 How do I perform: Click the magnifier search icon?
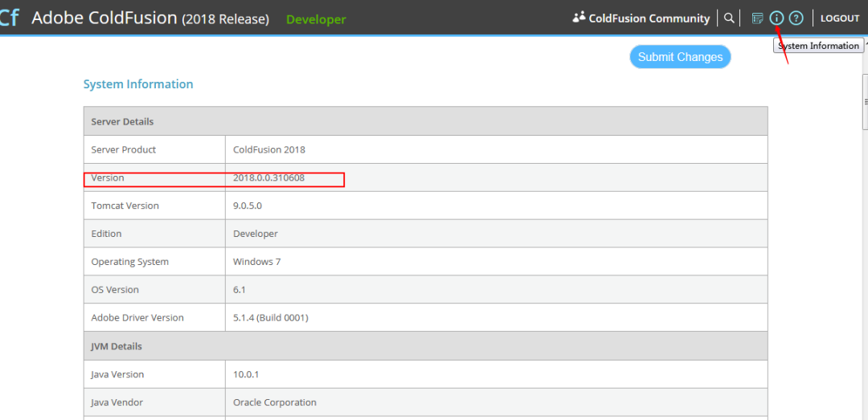tap(729, 18)
